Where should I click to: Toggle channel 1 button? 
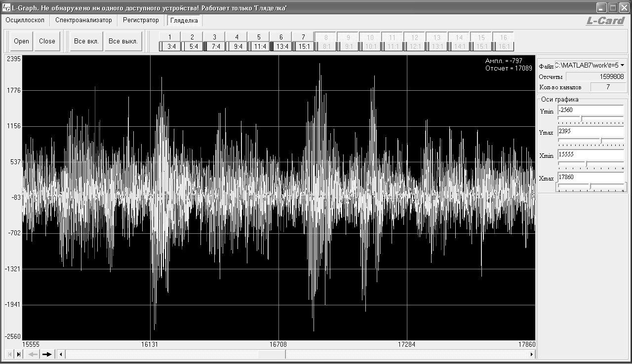pyautogui.click(x=170, y=37)
